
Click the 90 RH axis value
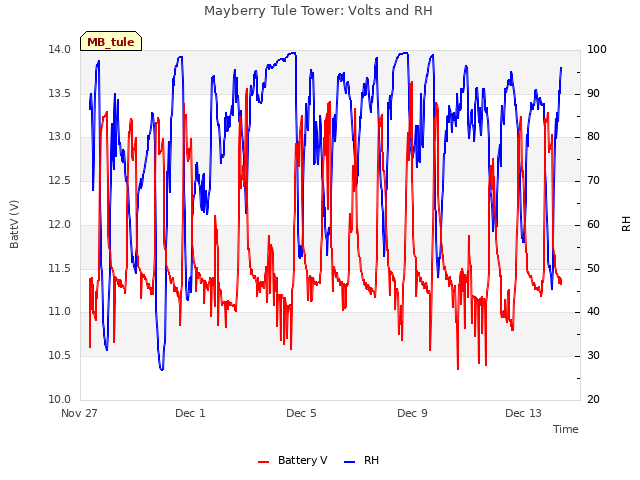coord(593,93)
